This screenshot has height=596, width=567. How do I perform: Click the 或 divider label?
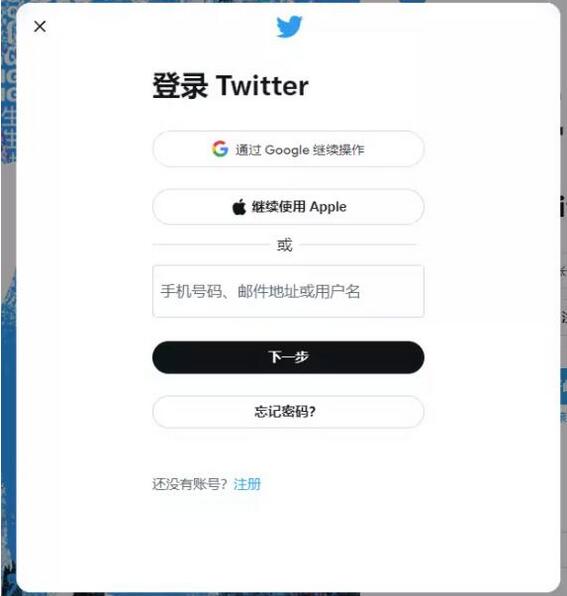point(285,245)
